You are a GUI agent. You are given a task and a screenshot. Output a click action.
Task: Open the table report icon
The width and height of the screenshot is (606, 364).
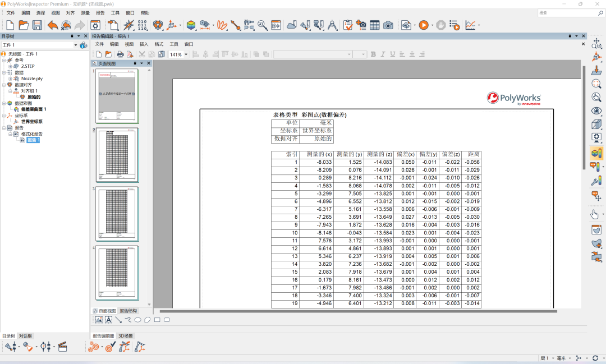tap(374, 25)
